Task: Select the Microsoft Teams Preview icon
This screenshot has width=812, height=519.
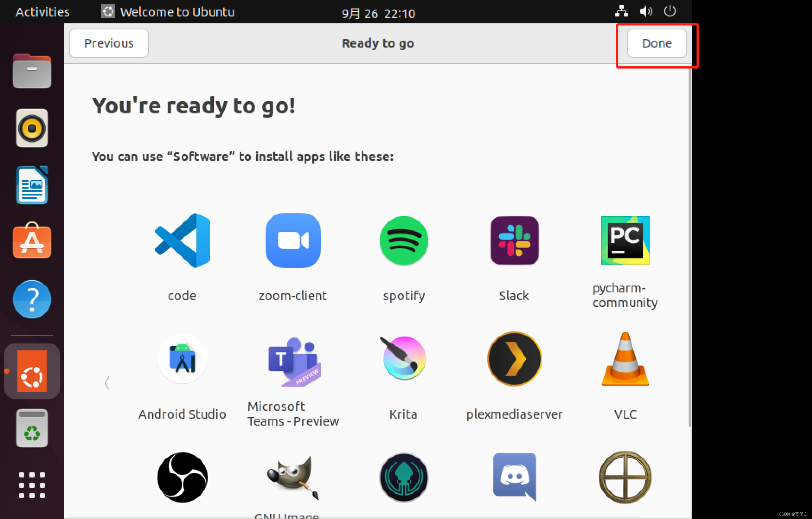Action: pyautogui.click(x=294, y=362)
